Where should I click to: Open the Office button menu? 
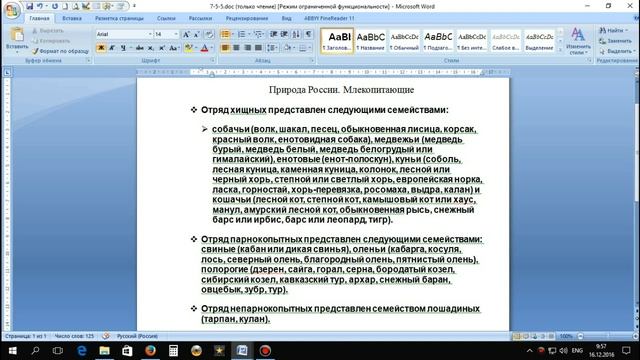pos(12,10)
